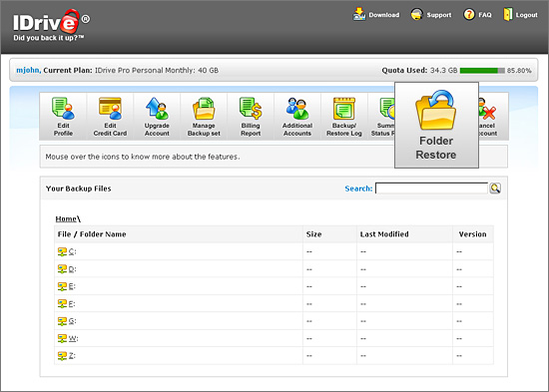Click the Version column header

(x=473, y=234)
